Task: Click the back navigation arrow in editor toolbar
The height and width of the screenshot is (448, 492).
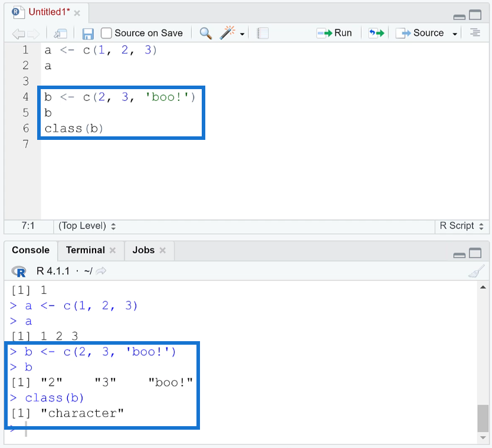Action: (18, 33)
